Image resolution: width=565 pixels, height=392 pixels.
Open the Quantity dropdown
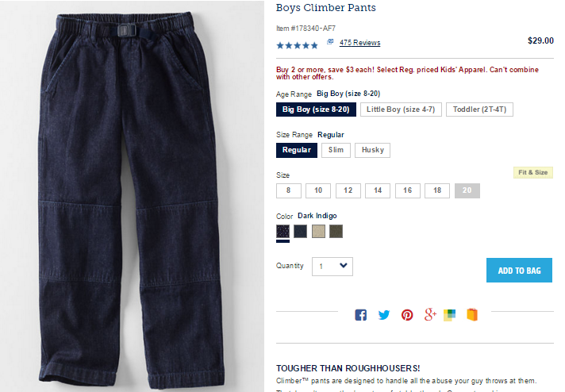tap(332, 267)
